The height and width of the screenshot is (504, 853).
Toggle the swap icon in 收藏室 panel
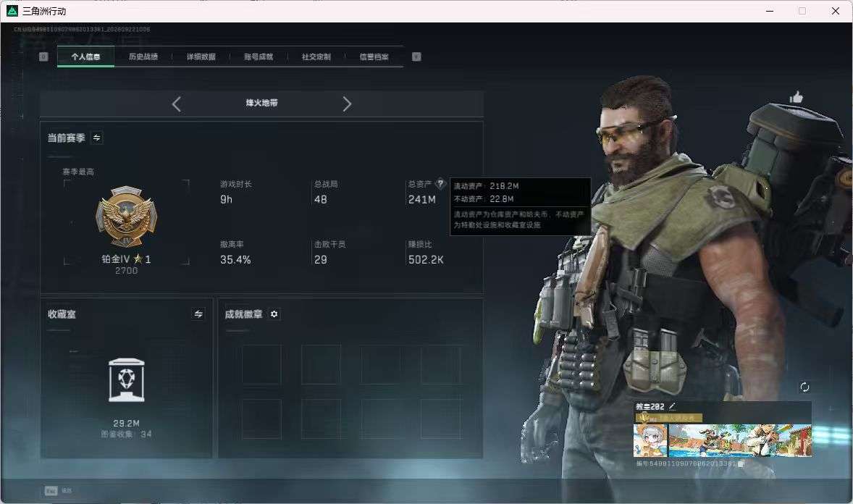[x=198, y=314]
